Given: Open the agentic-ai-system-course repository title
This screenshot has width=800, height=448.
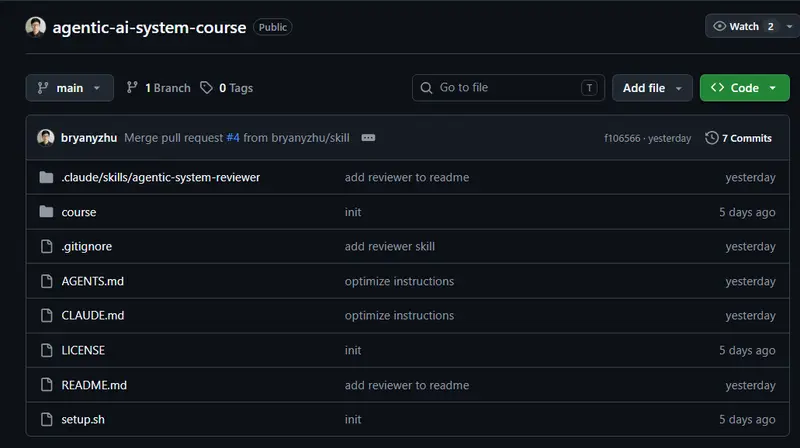Looking at the screenshot, I should 149,27.
